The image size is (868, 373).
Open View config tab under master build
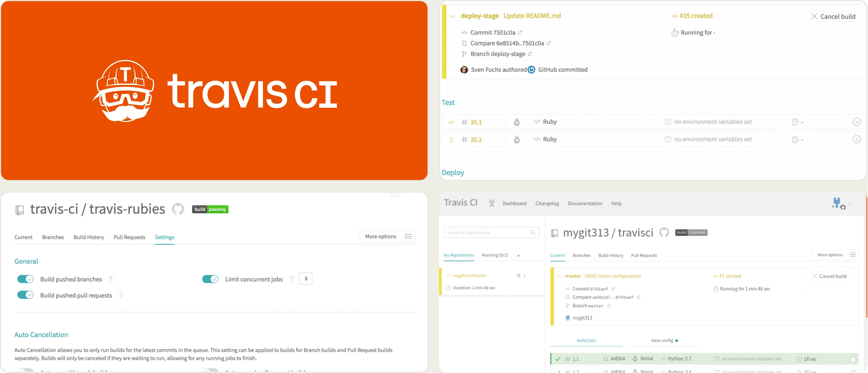pyautogui.click(x=664, y=341)
